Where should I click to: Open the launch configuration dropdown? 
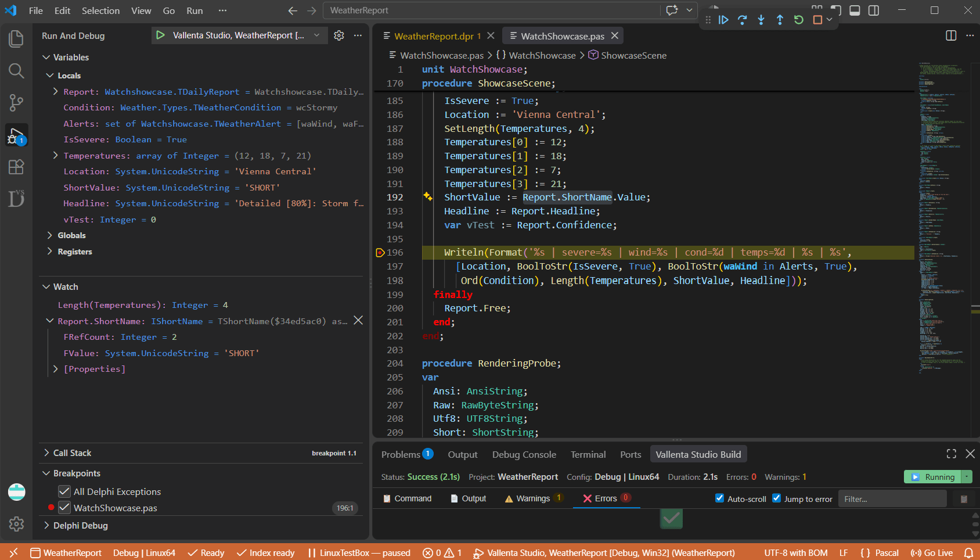(317, 35)
